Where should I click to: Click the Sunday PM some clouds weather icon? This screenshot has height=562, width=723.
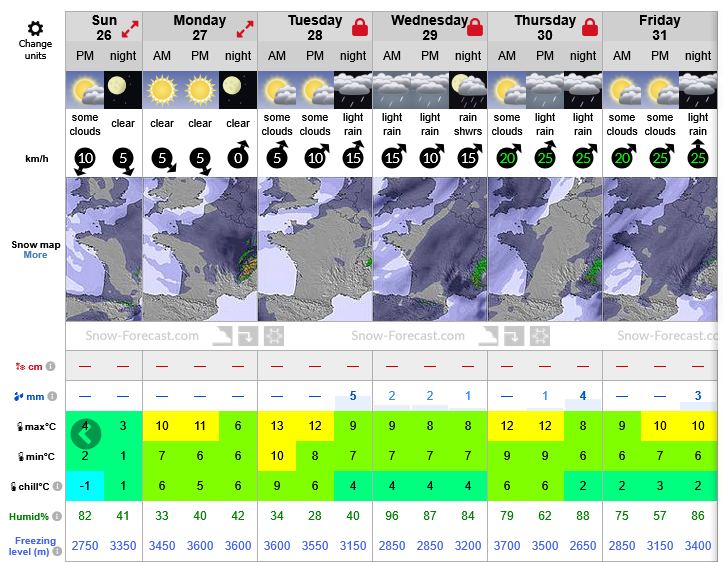click(85, 90)
